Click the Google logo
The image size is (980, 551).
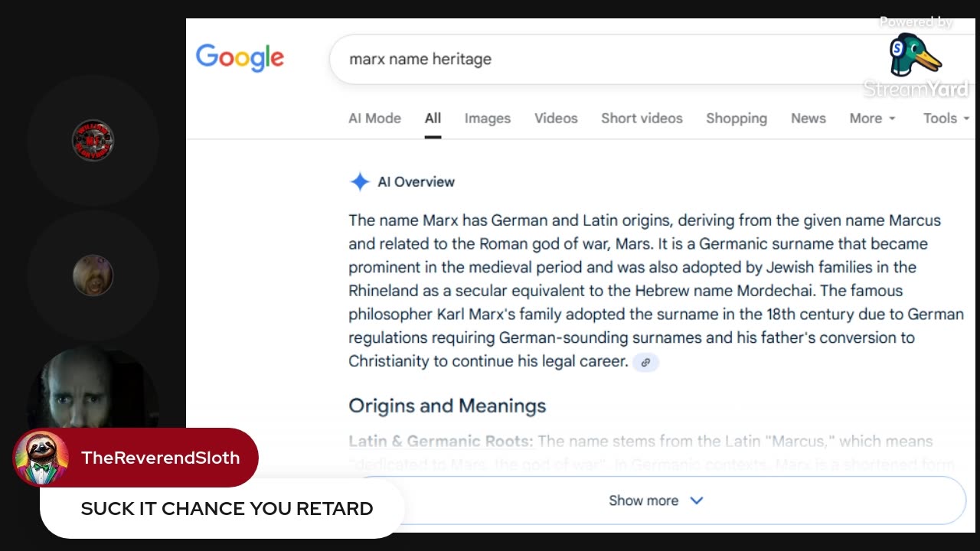(240, 58)
